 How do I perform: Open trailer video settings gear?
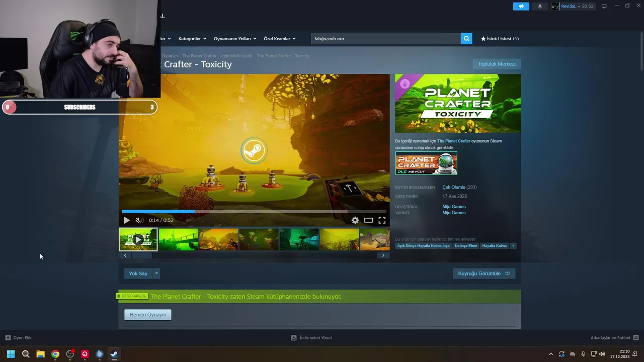coord(355,220)
